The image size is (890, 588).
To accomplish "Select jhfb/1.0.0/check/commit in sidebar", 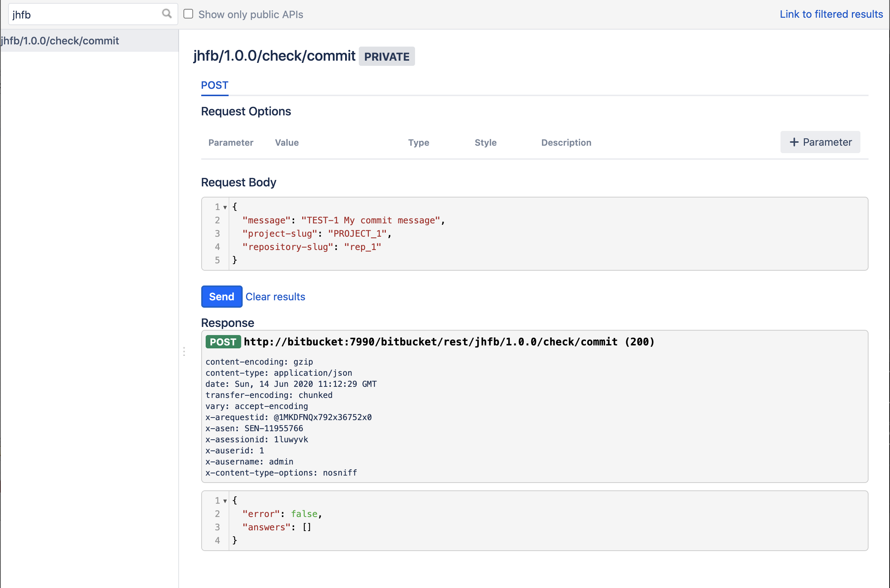I will [60, 41].
